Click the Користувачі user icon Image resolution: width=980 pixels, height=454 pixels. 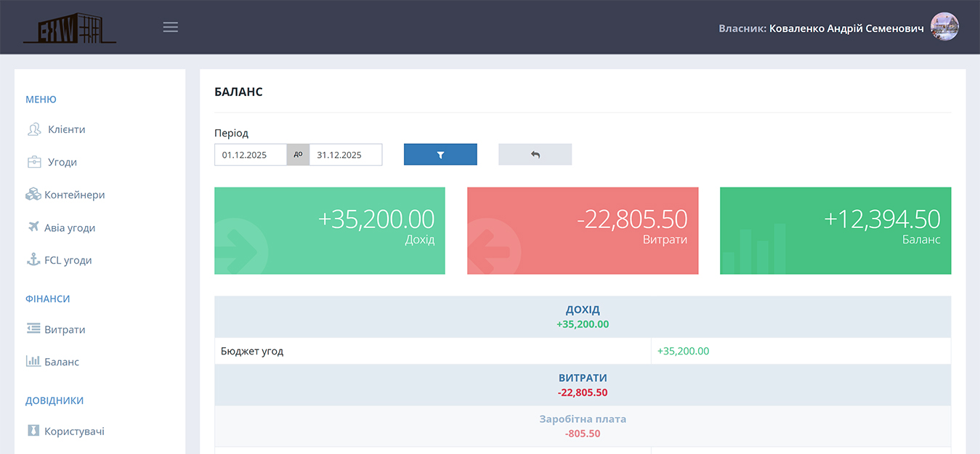[x=33, y=431]
